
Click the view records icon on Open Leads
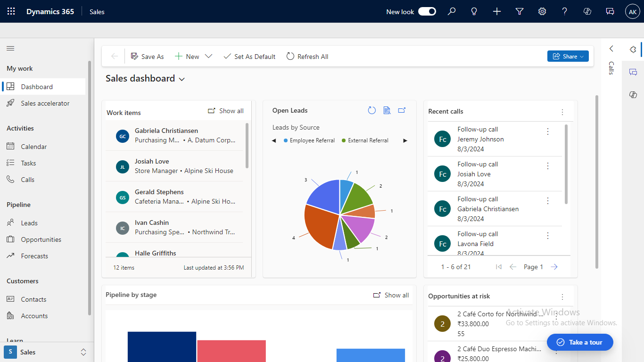coord(387,110)
